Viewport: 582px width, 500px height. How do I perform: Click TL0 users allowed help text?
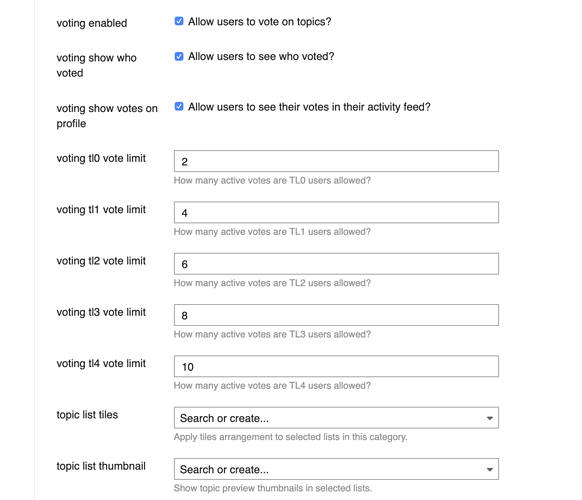click(x=272, y=180)
